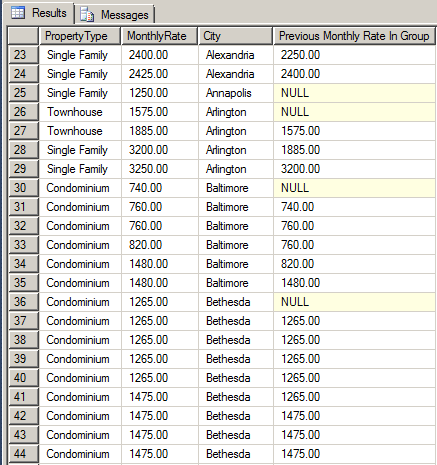This screenshot has height=465, width=437.
Task: Click Condominium in row 35
Action: (x=80, y=283)
